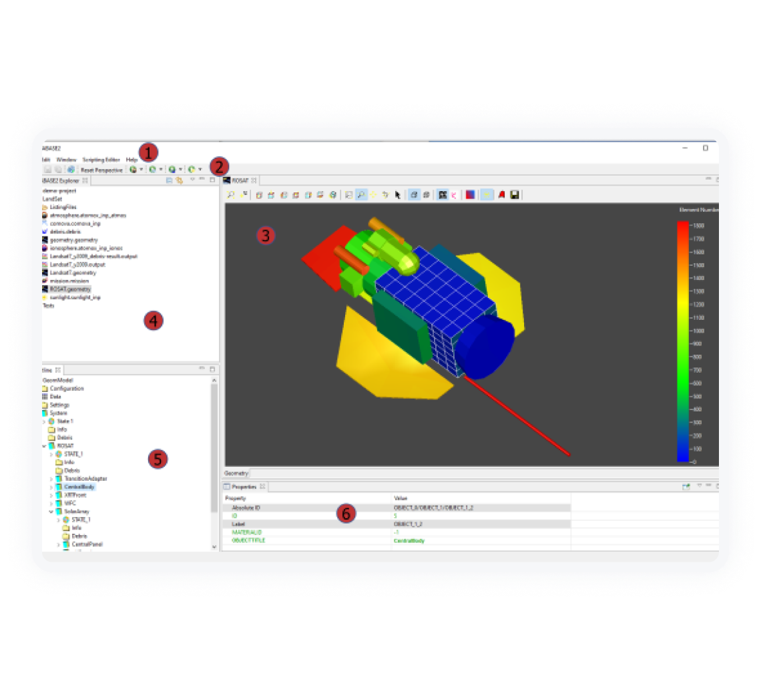Toggle the highlighted yellow light icon in the viewer toolbar
Image resolution: width=761 pixels, height=700 pixels.
[x=487, y=195]
